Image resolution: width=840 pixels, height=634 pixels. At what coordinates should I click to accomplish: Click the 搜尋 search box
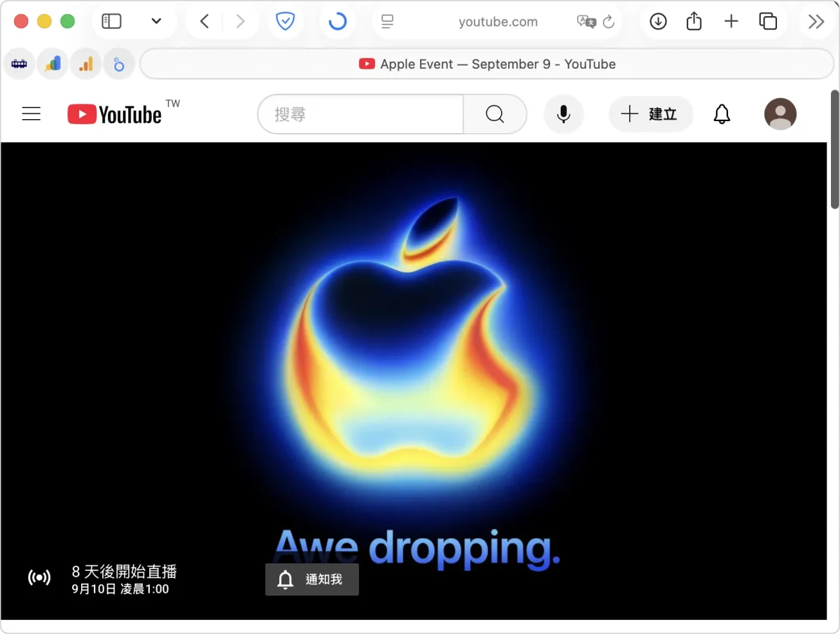360,113
